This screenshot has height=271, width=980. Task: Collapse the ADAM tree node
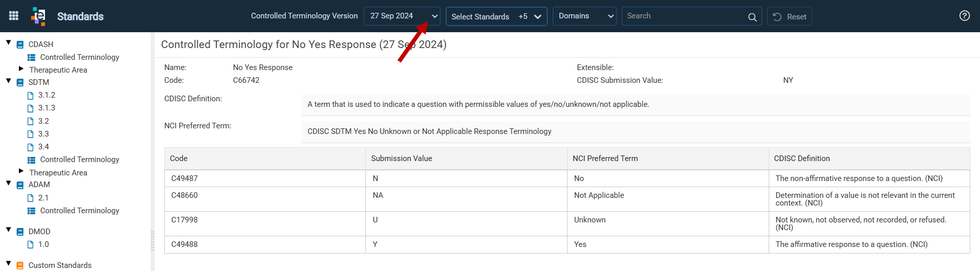[9, 183]
